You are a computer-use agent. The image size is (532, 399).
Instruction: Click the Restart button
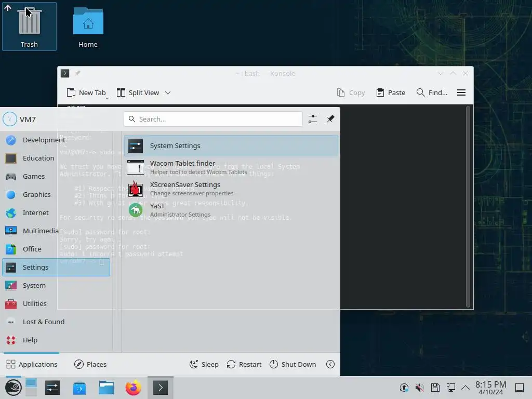pyautogui.click(x=244, y=364)
